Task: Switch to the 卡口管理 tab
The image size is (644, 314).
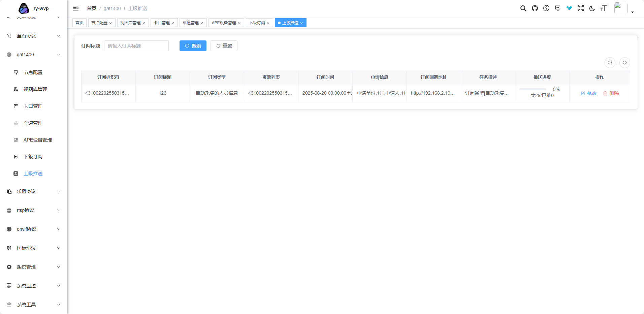Action: (162, 23)
